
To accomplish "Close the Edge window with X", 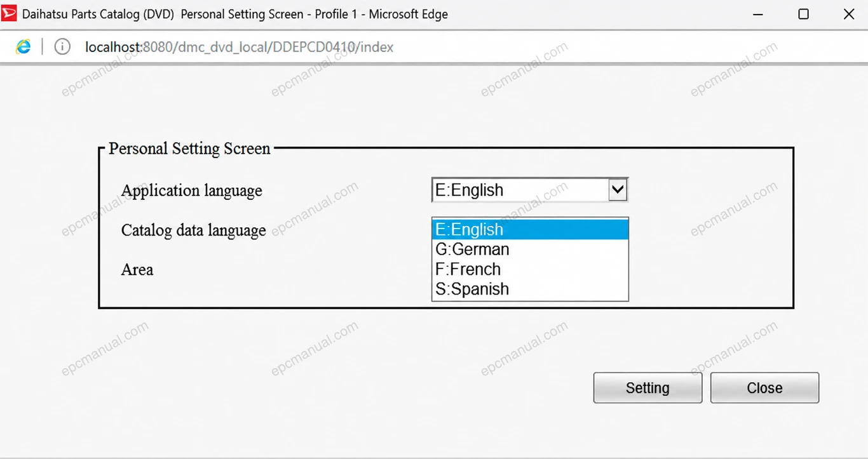I will (x=848, y=14).
